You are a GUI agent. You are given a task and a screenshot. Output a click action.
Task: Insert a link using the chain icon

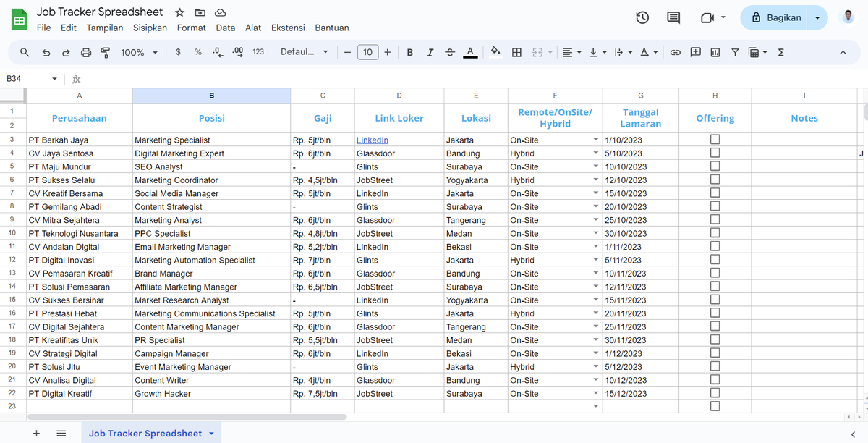click(x=675, y=52)
